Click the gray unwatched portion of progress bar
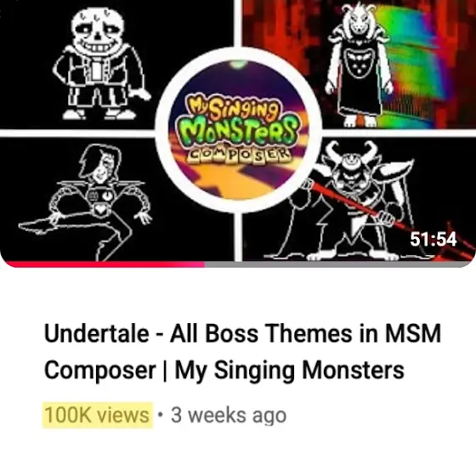The image size is (476, 476). point(338,264)
